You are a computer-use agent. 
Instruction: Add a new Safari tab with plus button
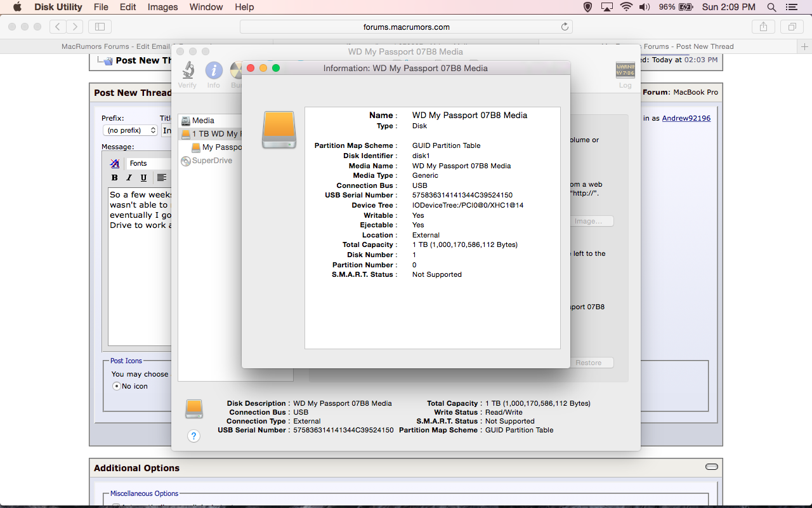pyautogui.click(x=805, y=46)
